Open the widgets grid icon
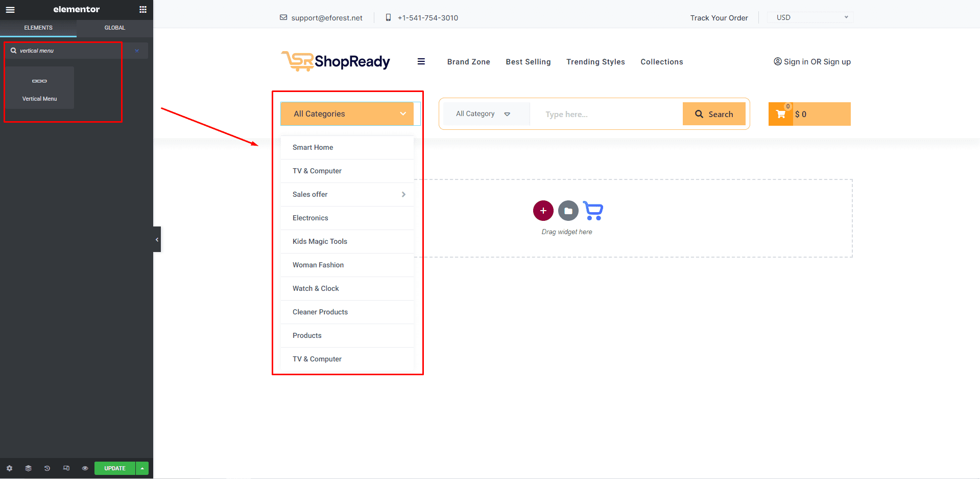The width and height of the screenshot is (980, 479). 143,10
